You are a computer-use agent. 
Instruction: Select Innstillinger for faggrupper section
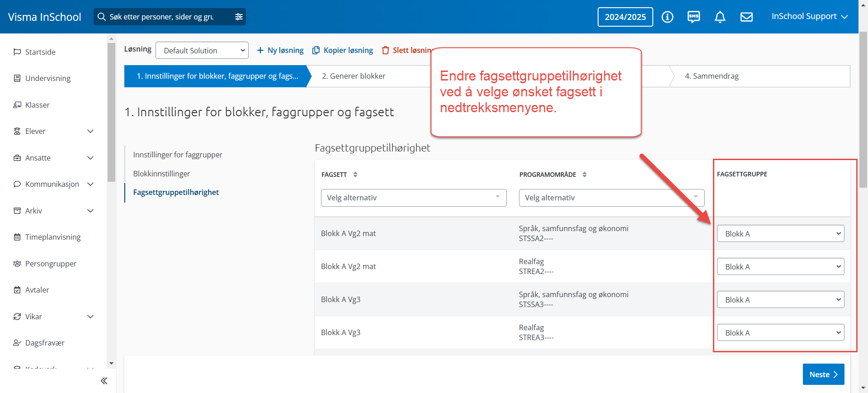tap(178, 155)
